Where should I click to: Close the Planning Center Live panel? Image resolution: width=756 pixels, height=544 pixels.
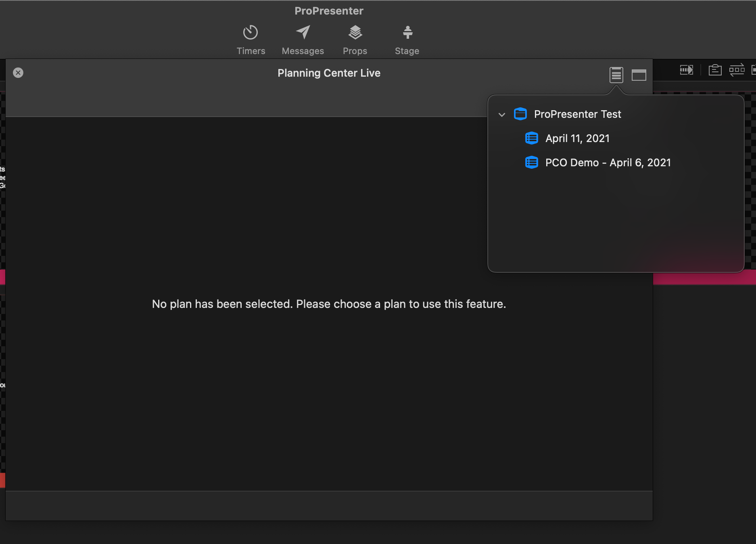click(x=18, y=73)
